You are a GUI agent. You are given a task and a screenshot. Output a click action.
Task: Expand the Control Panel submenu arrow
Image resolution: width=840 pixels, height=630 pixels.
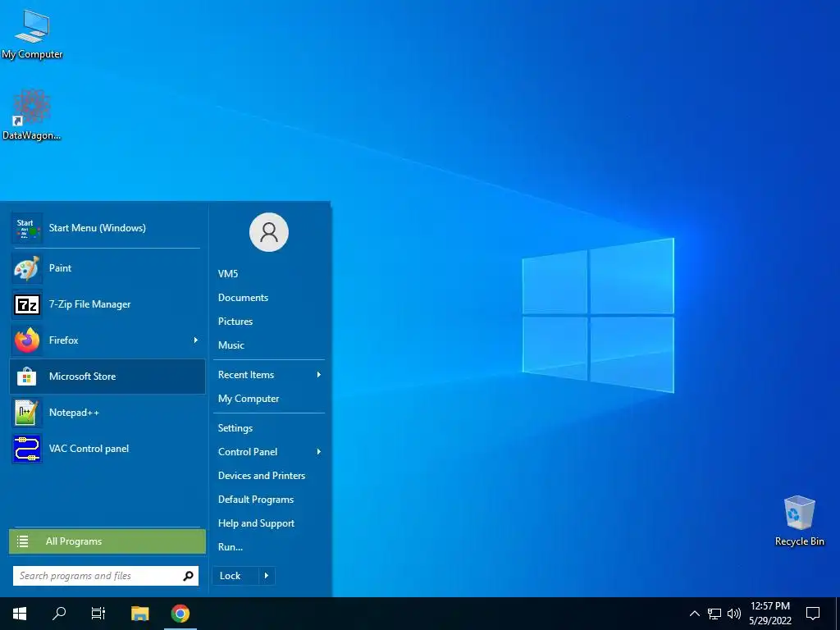coord(319,452)
